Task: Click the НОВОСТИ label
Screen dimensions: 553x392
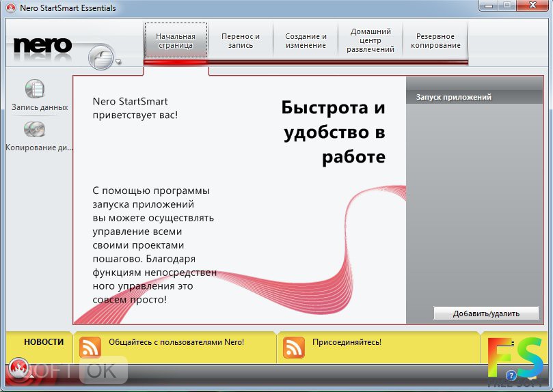Action: (x=44, y=342)
